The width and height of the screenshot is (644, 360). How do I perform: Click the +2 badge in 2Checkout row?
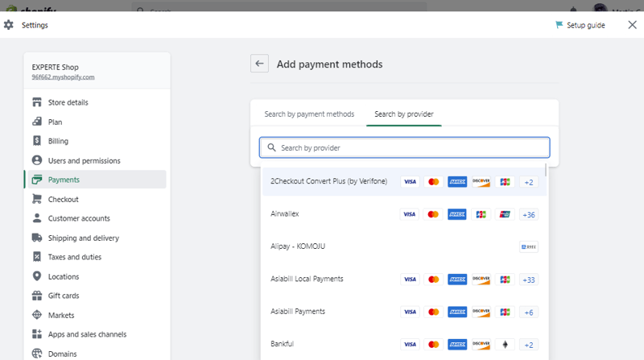(x=529, y=182)
